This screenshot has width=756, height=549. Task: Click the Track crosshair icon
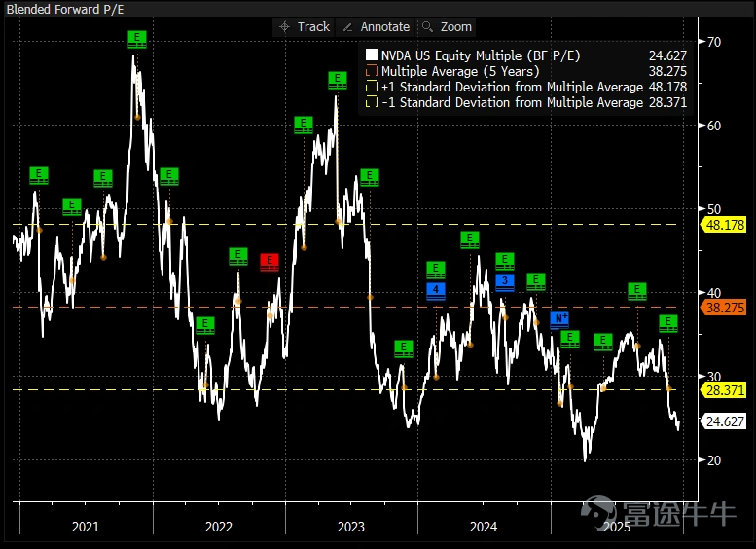(285, 27)
